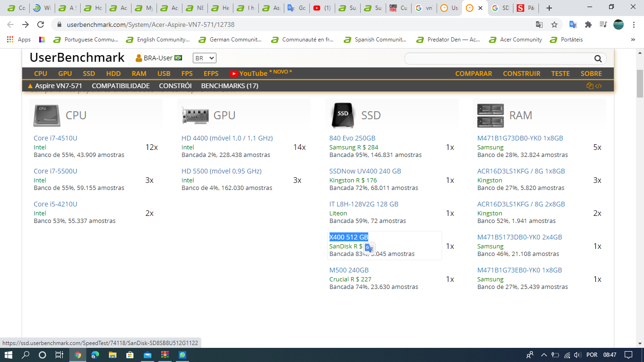Go to the EFPS menu item
Image resolution: width=644 pixels, height=362 pixels.
tap(211, 74)
